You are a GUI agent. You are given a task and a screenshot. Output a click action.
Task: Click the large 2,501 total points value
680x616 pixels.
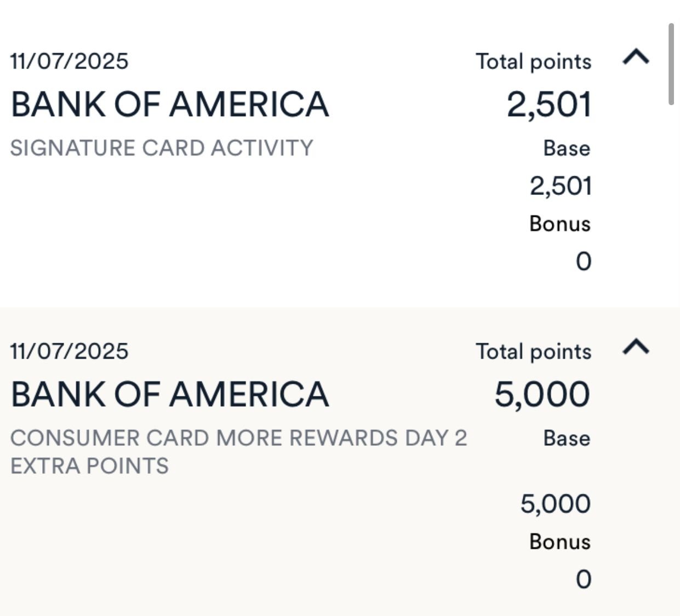point(549,104)
